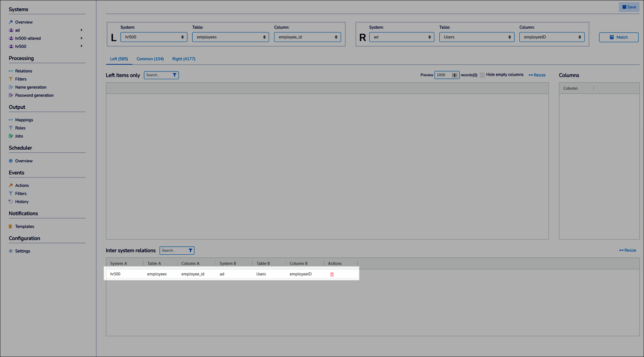Open Notification Templates icon

coord(11,226)
